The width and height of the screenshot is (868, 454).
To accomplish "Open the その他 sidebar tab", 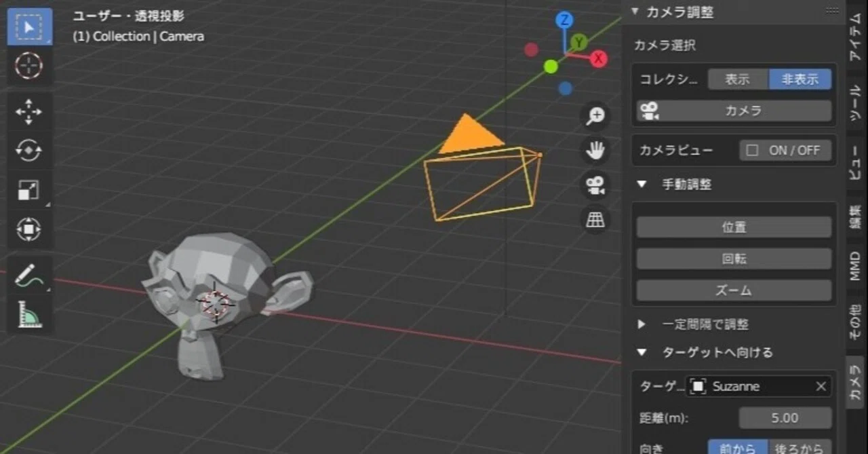I will (x=856, y=323).
